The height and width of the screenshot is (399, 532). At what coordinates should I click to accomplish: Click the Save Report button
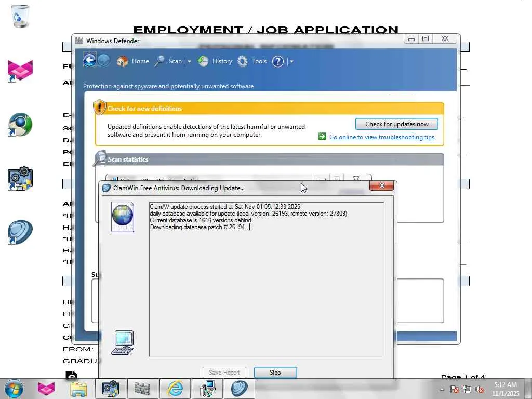coord(224,373)
